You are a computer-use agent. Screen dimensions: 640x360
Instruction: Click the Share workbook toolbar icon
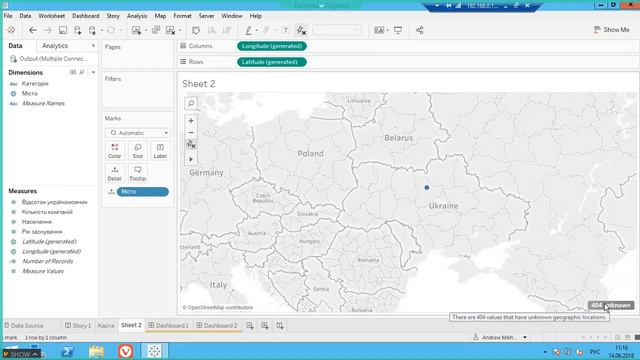[x=420, y=30]
